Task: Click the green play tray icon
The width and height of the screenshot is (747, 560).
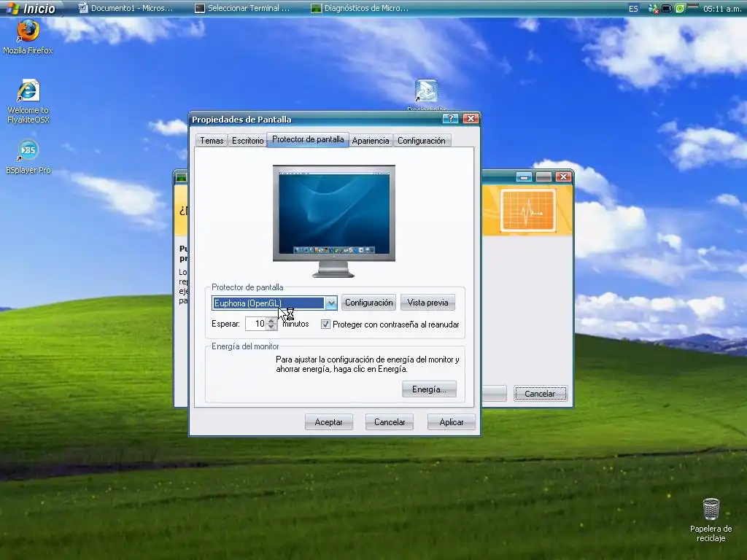Action: tap(680, 9)
